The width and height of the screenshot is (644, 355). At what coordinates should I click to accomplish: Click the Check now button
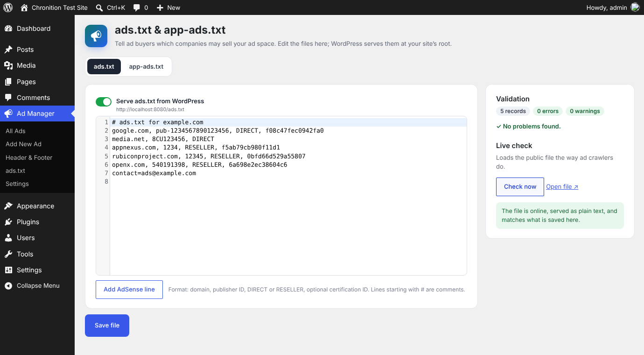(520, 187)
